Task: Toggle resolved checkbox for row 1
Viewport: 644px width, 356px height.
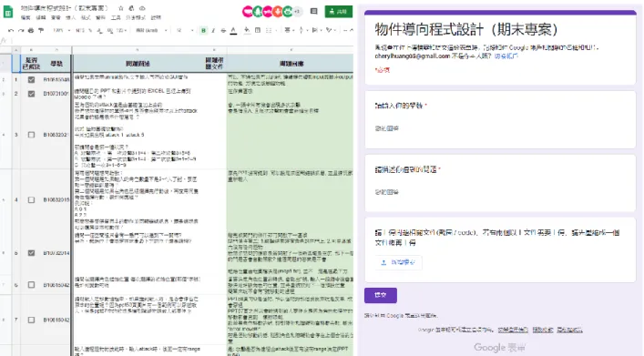Action: [x=31, y=79]
